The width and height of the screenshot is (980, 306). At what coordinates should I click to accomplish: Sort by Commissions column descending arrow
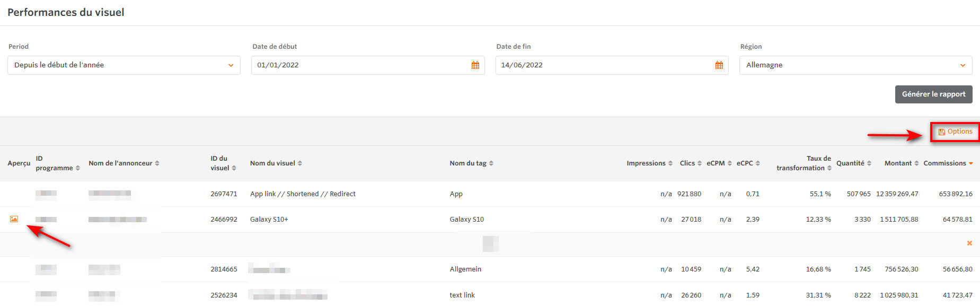click(971, 163)
